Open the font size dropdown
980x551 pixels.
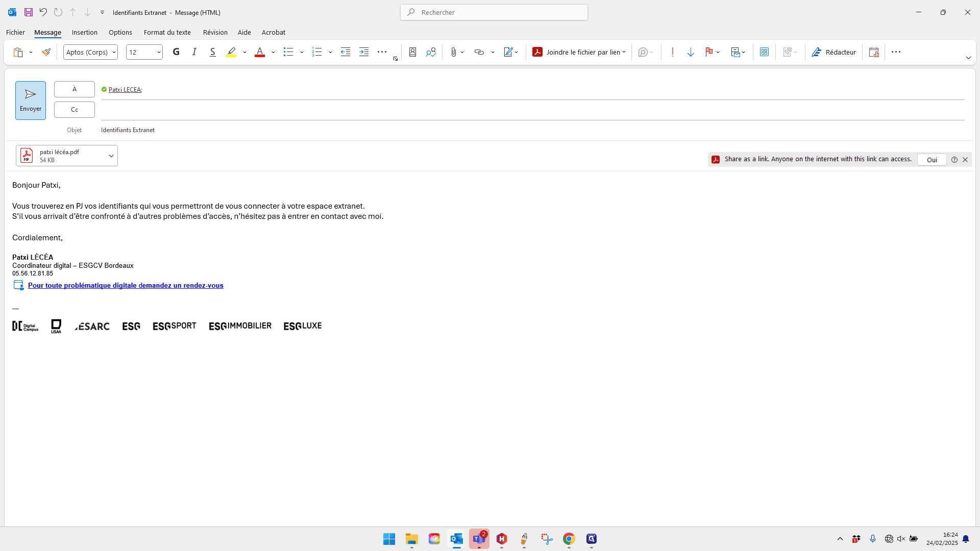(159, 52)
